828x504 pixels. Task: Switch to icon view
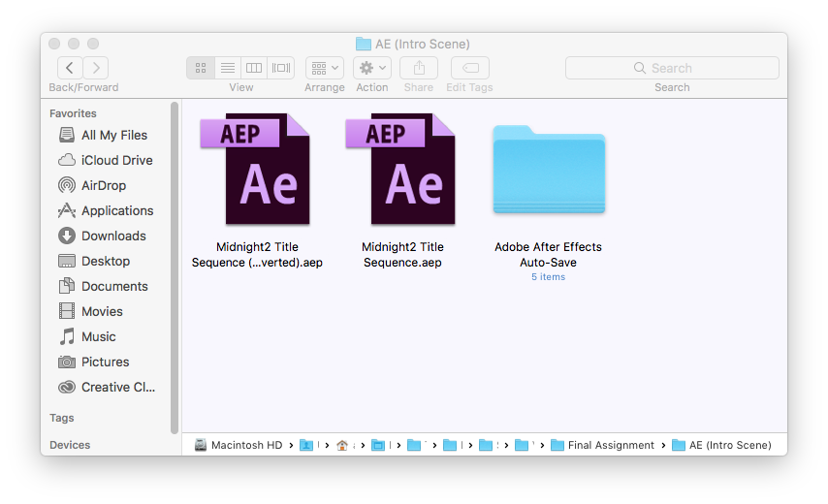(x=201, y=68)
